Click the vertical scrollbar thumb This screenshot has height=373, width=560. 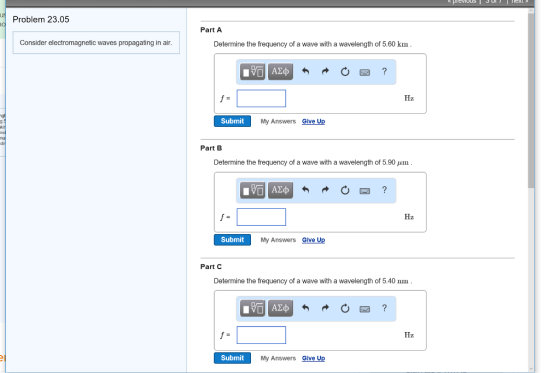click(x=531, y=100)
